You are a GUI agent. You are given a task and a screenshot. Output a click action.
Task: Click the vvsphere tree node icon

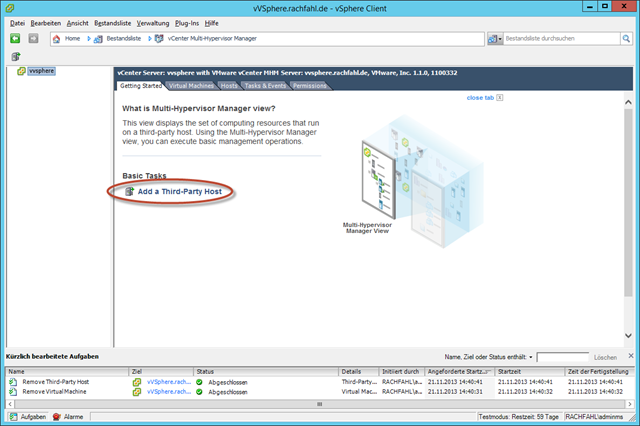point(21,71)
